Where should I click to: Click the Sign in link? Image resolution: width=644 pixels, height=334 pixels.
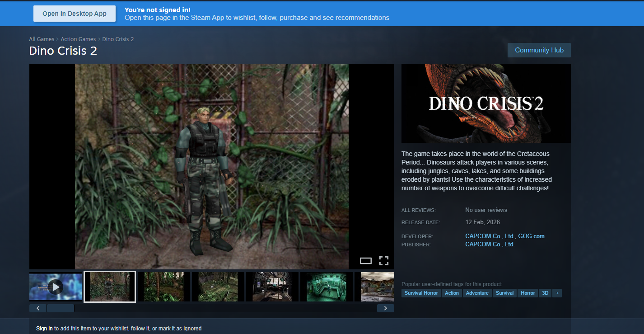(x=44, y=329)
